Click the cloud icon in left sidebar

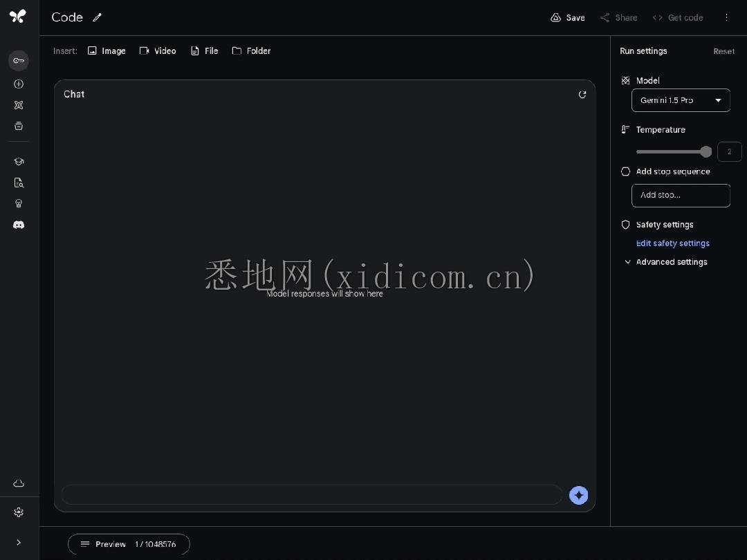[19, 483]
